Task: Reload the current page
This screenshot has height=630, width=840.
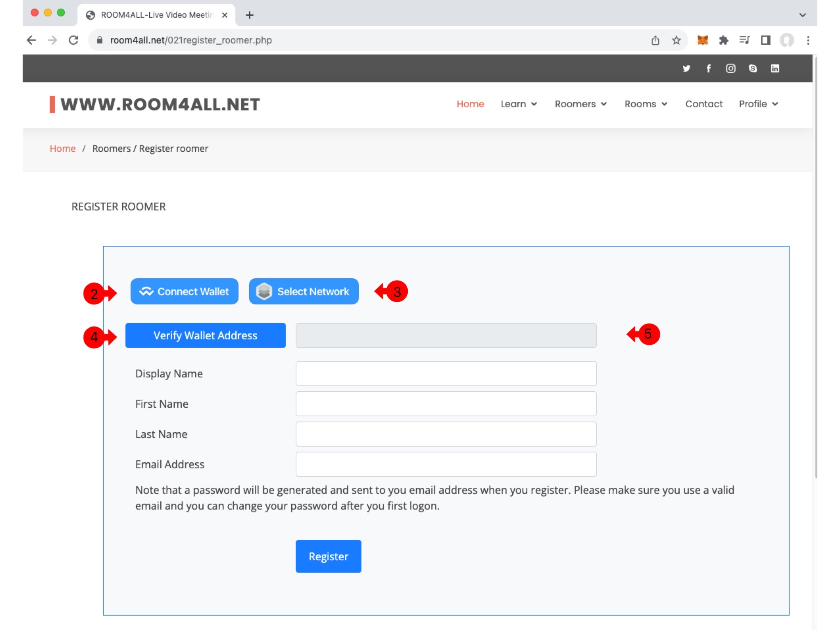Action: (73, 40)
